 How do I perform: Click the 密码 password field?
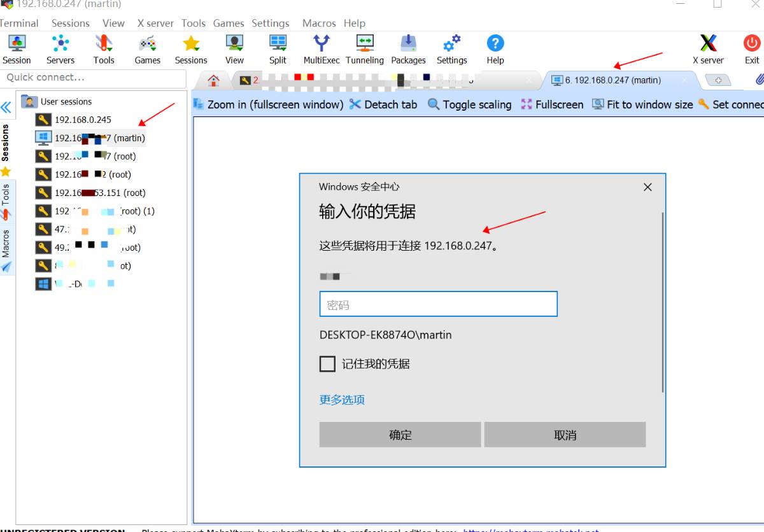(438, 304)
